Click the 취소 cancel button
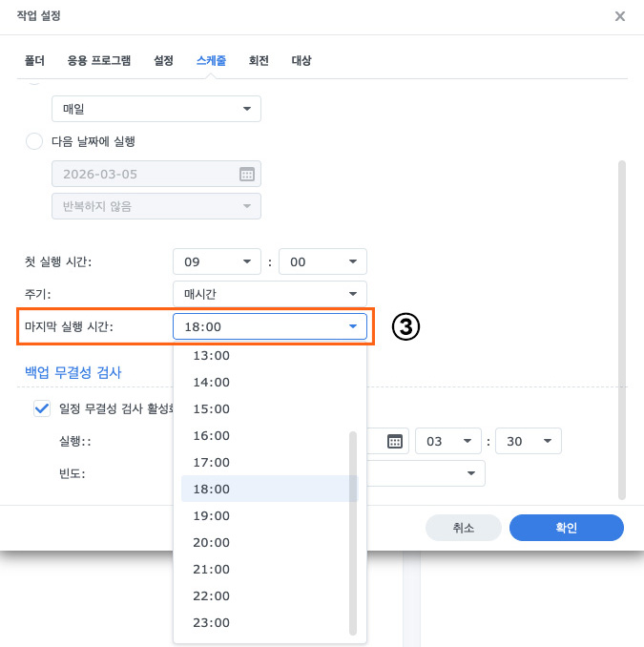Viewport: 644px width, 647px height. click(463, 527)
